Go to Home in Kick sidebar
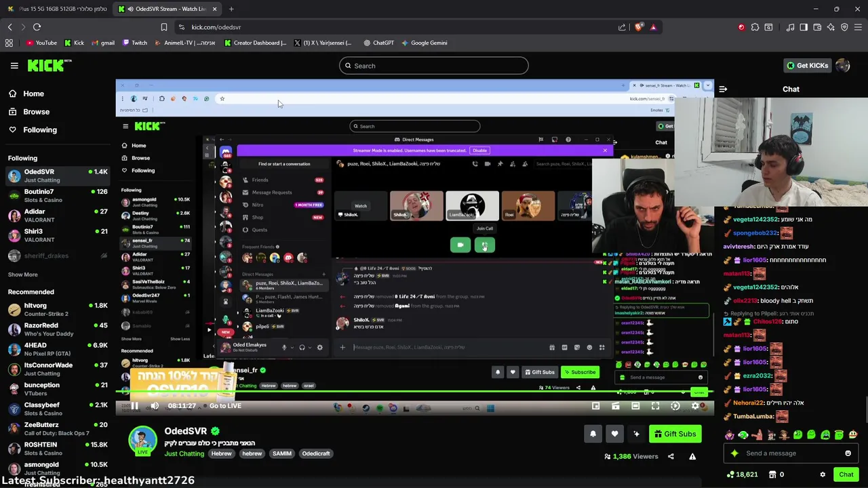Viewport: 868px width, 488px height. point(26,94)
